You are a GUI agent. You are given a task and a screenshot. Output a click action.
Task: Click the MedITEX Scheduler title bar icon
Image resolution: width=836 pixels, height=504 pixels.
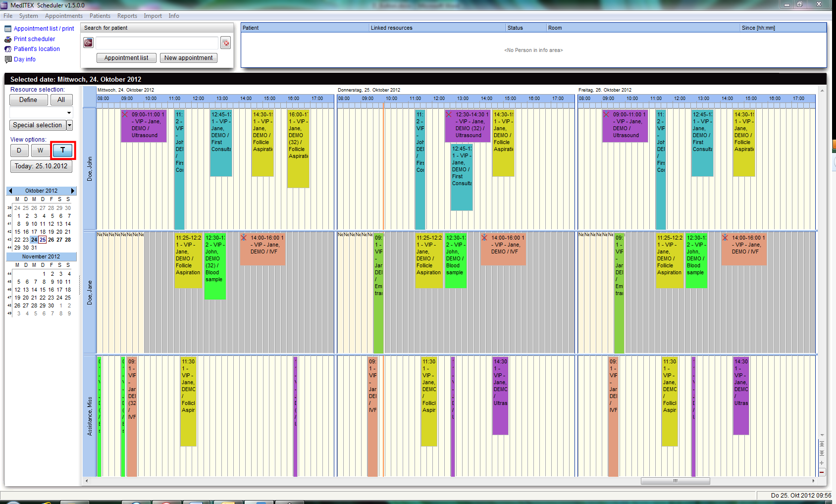4,5
